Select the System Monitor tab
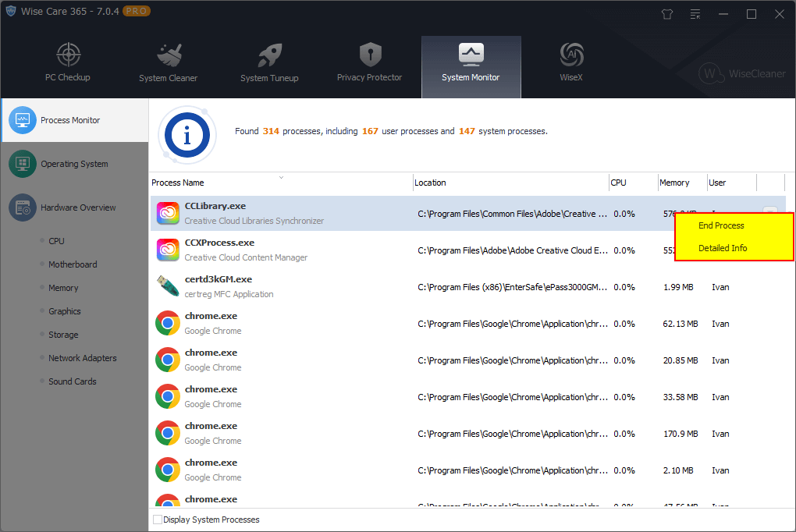 471,66
